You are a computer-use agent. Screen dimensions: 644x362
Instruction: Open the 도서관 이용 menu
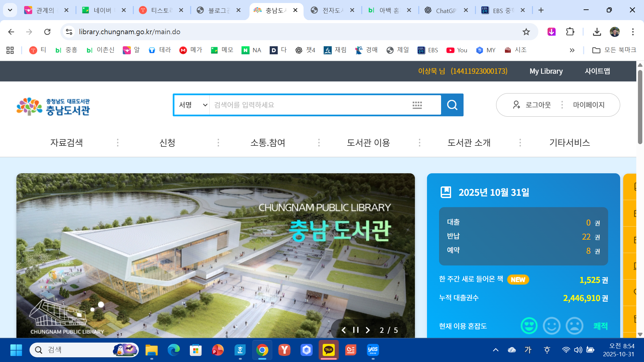point(368,142)
